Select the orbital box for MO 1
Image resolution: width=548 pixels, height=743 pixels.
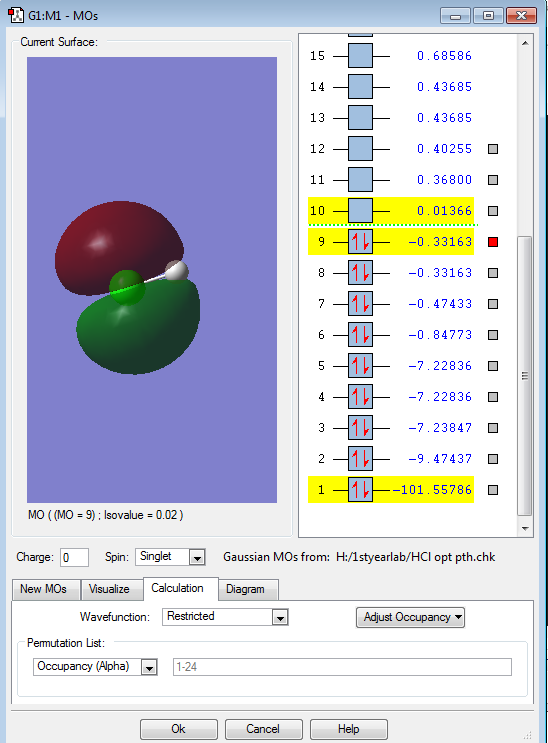point(360,489)
